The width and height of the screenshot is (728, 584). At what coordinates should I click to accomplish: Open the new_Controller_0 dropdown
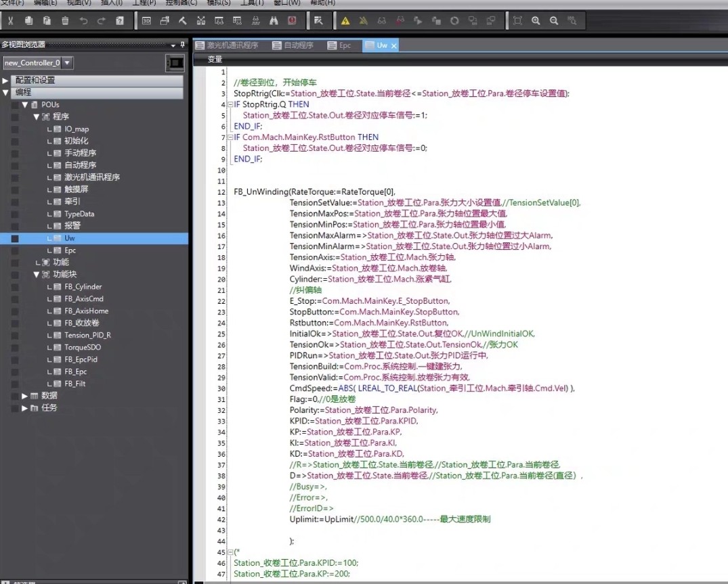67,63
